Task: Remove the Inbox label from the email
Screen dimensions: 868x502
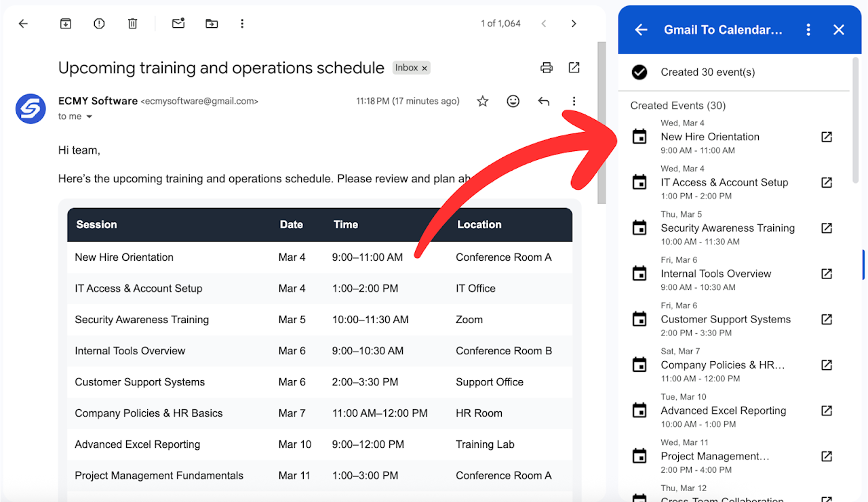Action: (x=424, y=68)
